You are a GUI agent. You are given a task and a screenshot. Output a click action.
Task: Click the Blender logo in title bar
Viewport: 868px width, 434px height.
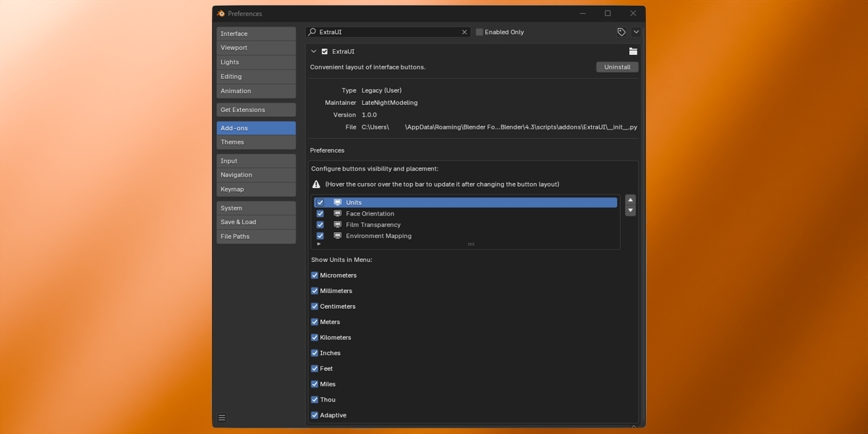click(221, 13)
